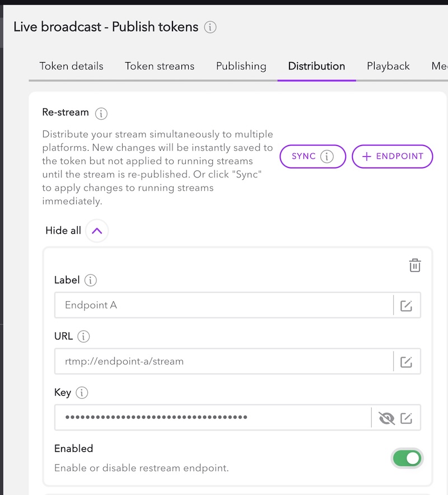448x495 pixels.
Task: Switch to the Token details tab
Action: (x=71, y=66)
